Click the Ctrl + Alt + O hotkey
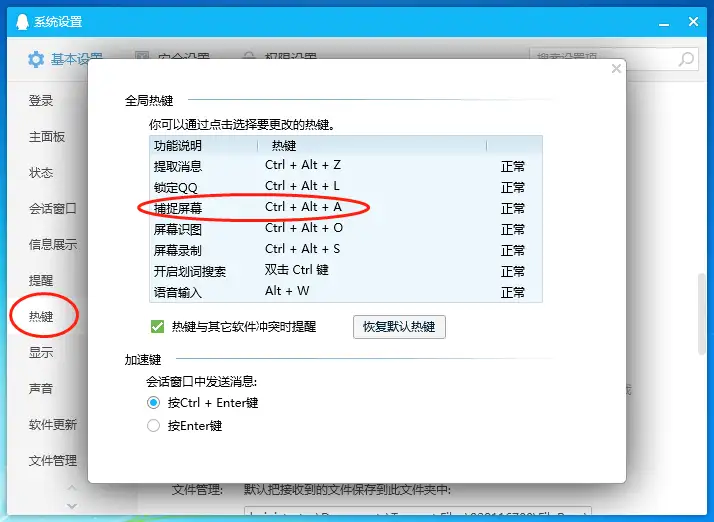The height and width of the screenshot is (522, 714). 304,228
